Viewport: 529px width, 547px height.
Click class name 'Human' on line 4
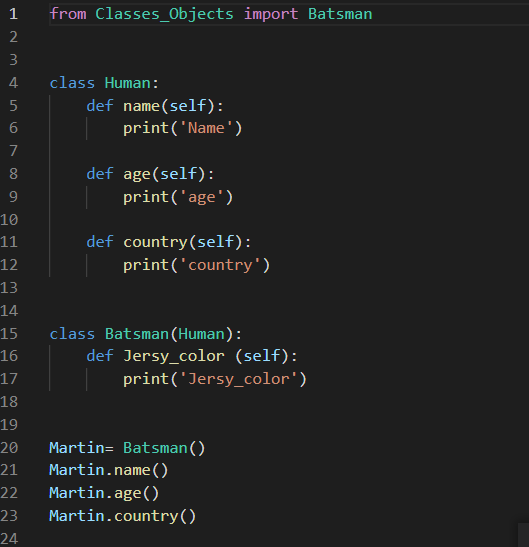coord(128,83)
